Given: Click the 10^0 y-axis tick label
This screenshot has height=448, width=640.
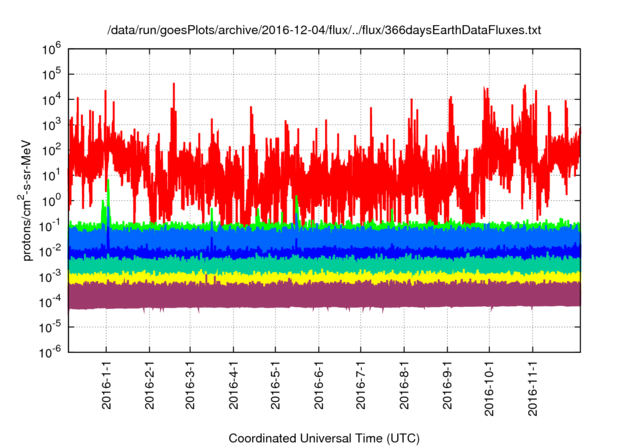Looking at the screenshot, I should click(x=51, y=200).
